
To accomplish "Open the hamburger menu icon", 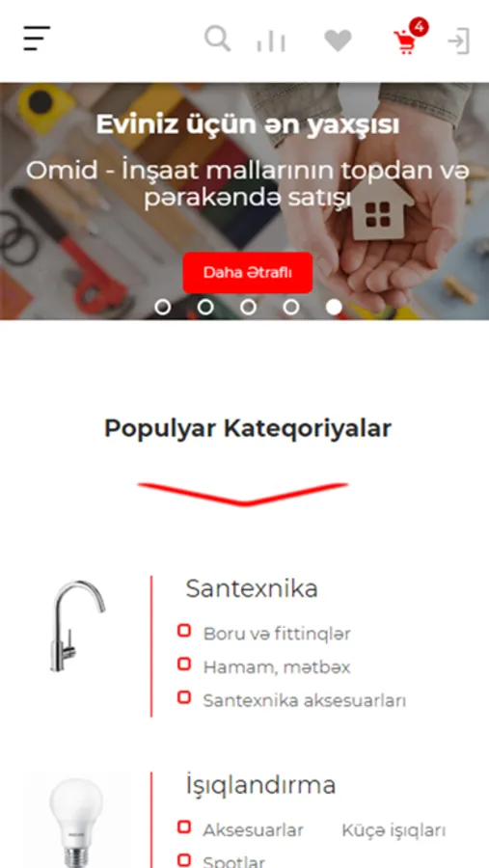I will (37, 39).
